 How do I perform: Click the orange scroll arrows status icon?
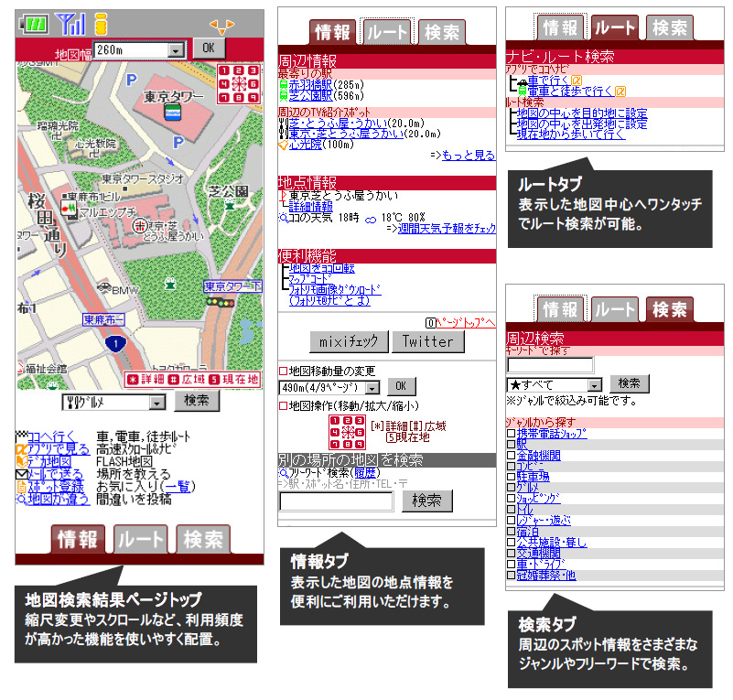coord(221,27)
